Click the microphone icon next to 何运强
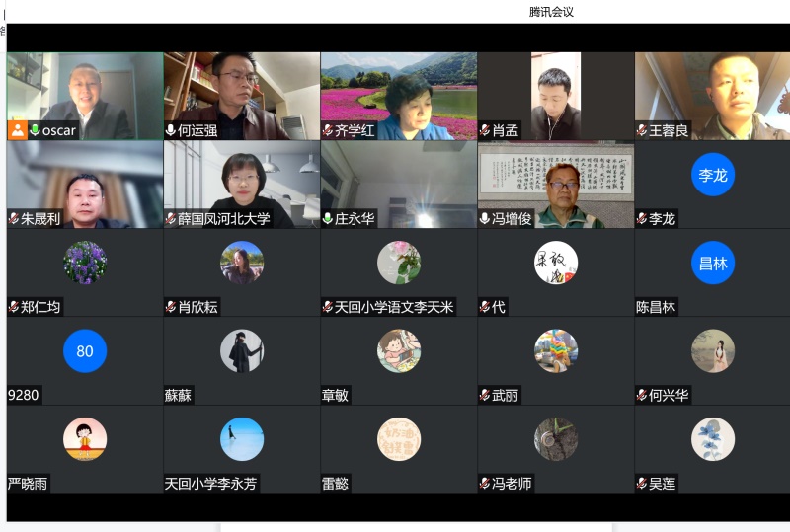The height and width of the screenshot is (532, 790). (171, 130)
